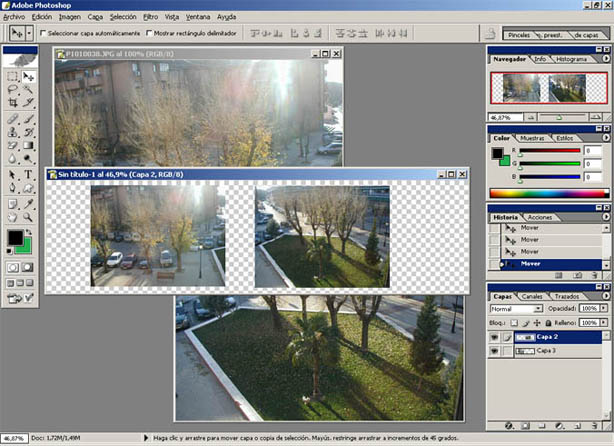
Task: Select the Custom Shape tool
Action: pyautogui.click(x=28, y=188)
